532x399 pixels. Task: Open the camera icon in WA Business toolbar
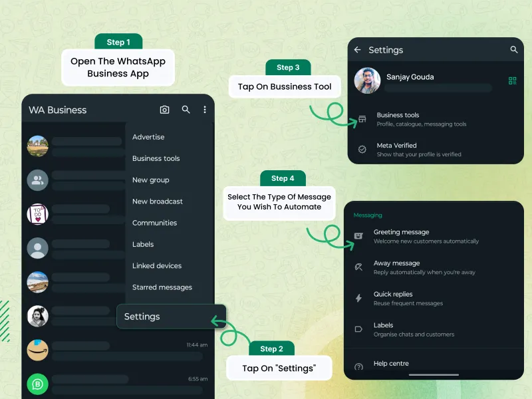(x=164, y=110)
